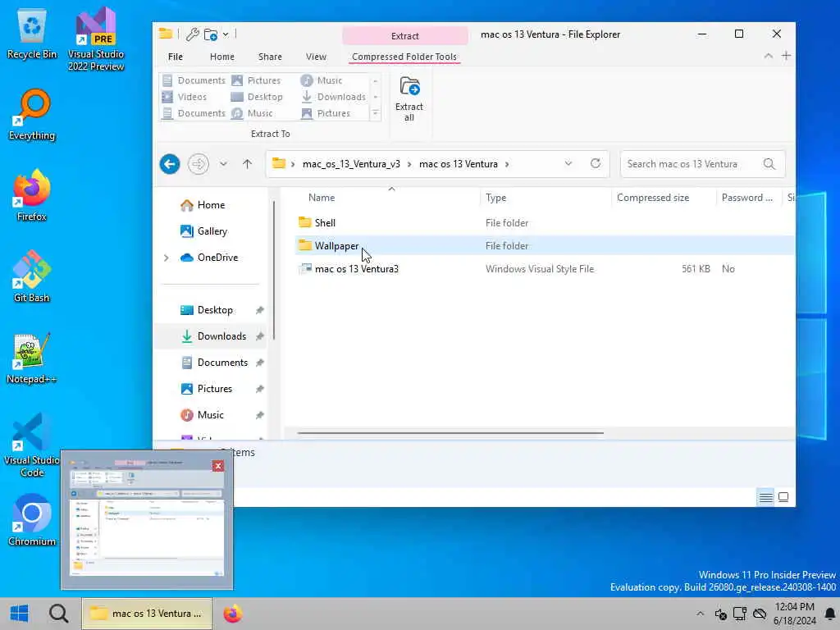
Task: Go up one folder level
Action: pos(247,164)
